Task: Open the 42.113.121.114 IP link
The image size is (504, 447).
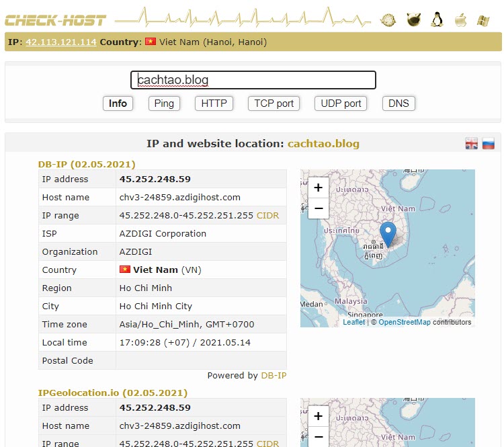Action: click(61, 42)
